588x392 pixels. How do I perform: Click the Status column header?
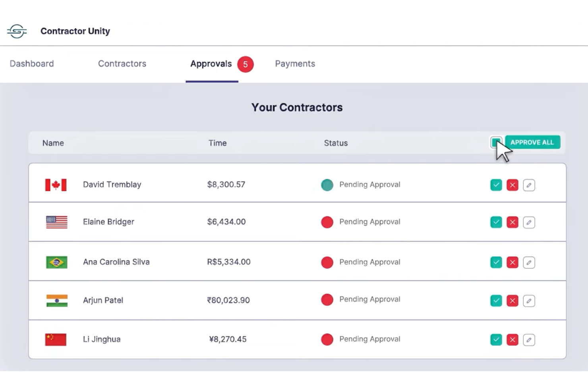[x=336, y=143]
